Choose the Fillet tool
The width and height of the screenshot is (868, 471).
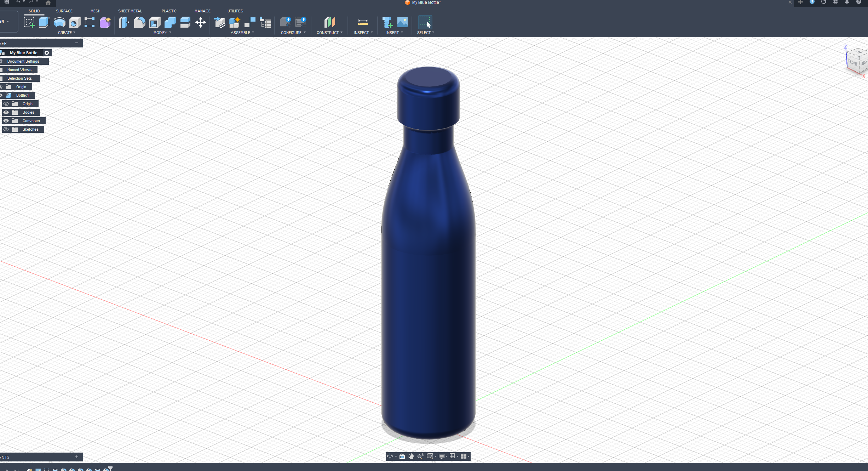point(139,22)
